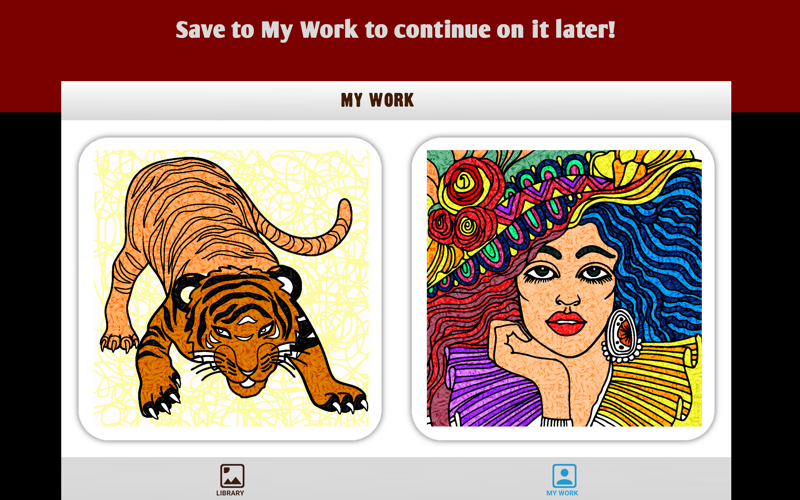This screenshot has height=500, width=800.
Task: Click the LIBRARY label in bottom bar
Action: click(x=230, y=493)
